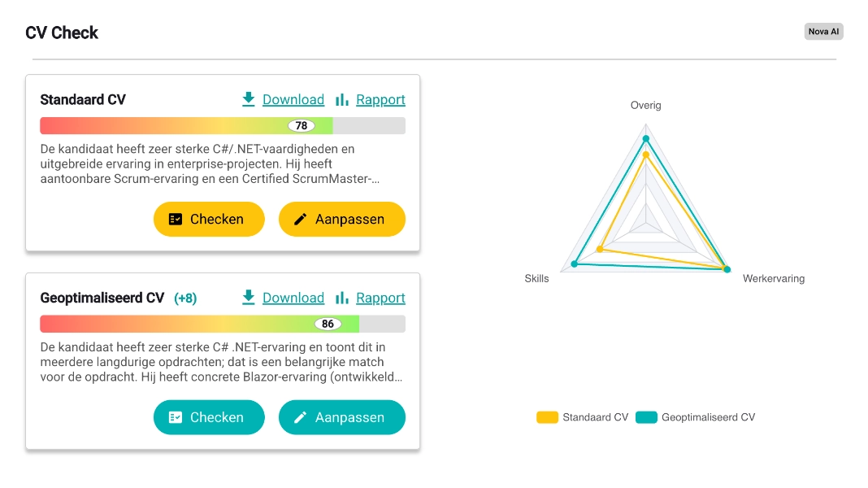Click the download icon for Standaard CV
Screen dimensions: 868x488
[249, 99]
